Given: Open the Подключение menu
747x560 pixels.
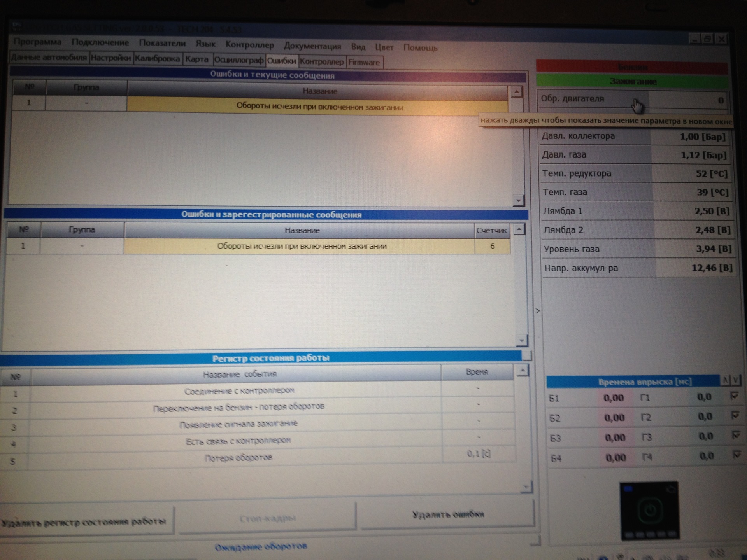Looking at the screenshot, I should (x=100, y=42).
